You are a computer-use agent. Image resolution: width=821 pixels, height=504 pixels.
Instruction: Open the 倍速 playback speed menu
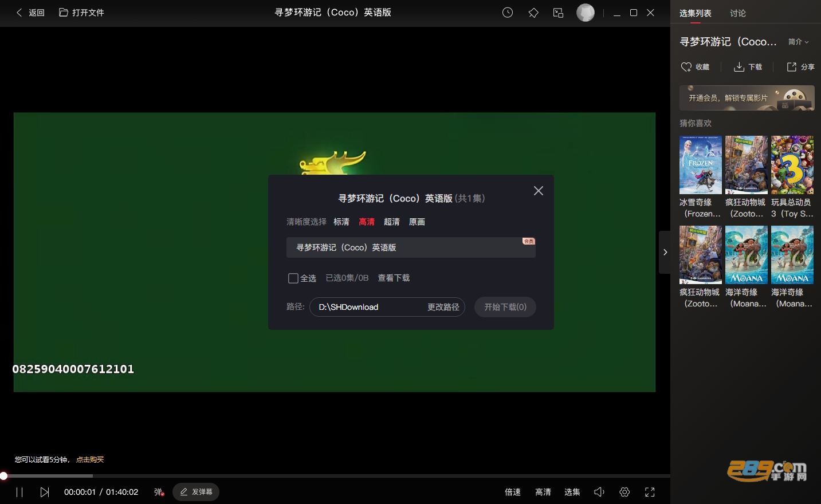tap(513, 492)
